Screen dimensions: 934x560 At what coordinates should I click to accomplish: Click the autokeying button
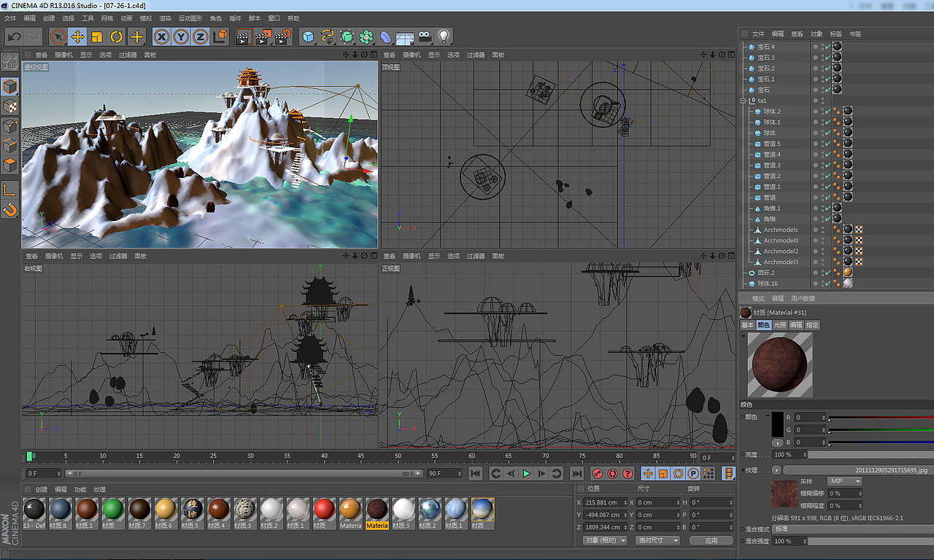[612, 473]
